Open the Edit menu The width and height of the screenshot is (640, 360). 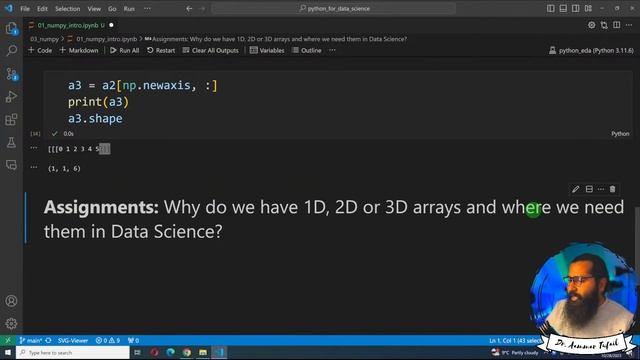click(42, 9)
